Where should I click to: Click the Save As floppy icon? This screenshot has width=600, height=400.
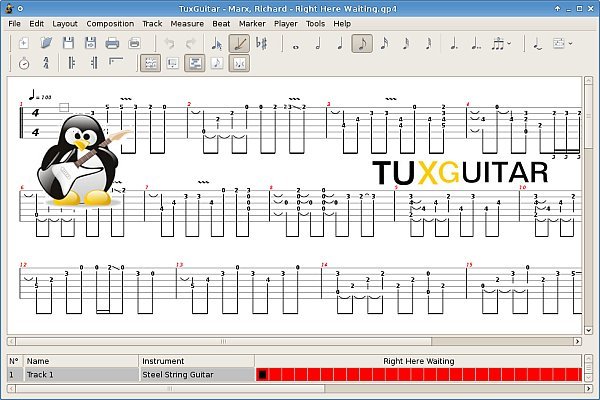pyautogui.click(x=90, y=43)
